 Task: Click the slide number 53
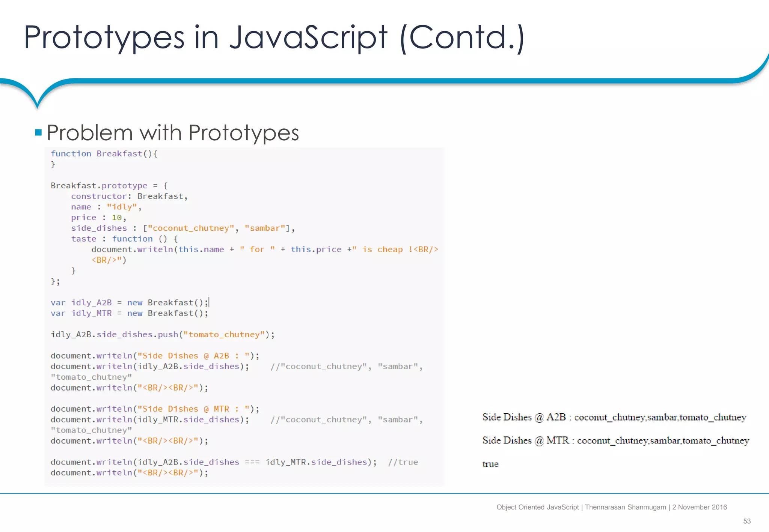pyautogui.click(x=747, y=521)
